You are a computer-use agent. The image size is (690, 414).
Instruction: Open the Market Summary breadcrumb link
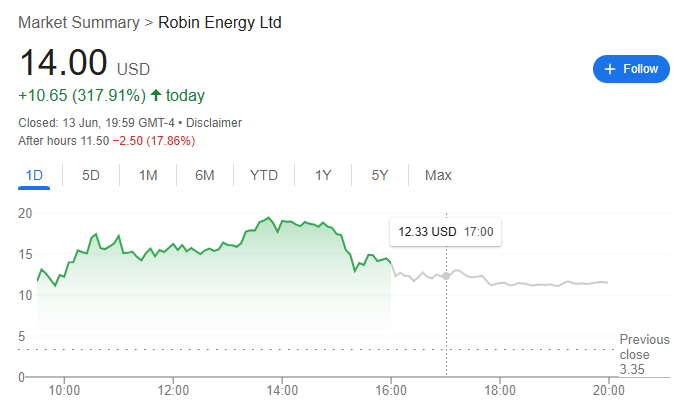(x=79, y=22)
